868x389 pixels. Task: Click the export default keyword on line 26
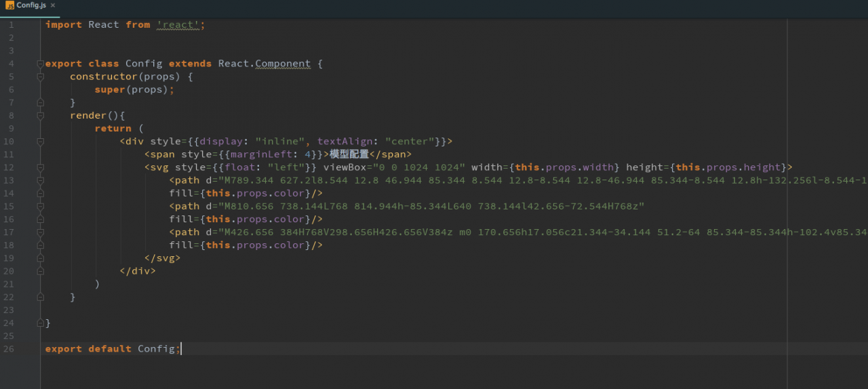[x=88, y=348]
